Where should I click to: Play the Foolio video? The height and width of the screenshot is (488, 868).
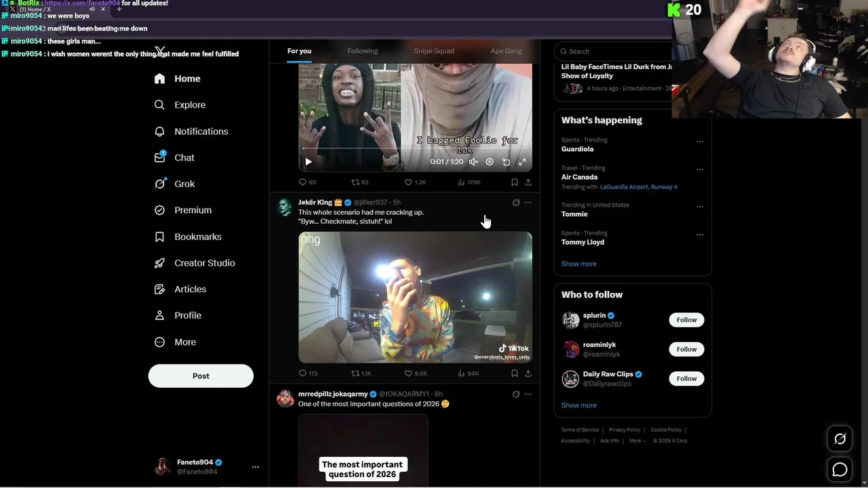click(x=308, y=162)
